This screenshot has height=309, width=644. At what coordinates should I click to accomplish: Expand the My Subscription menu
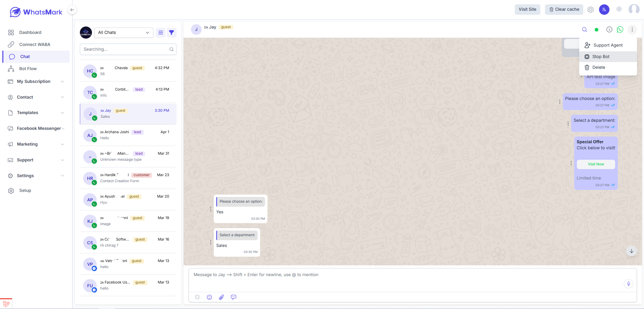coord(36,82)
